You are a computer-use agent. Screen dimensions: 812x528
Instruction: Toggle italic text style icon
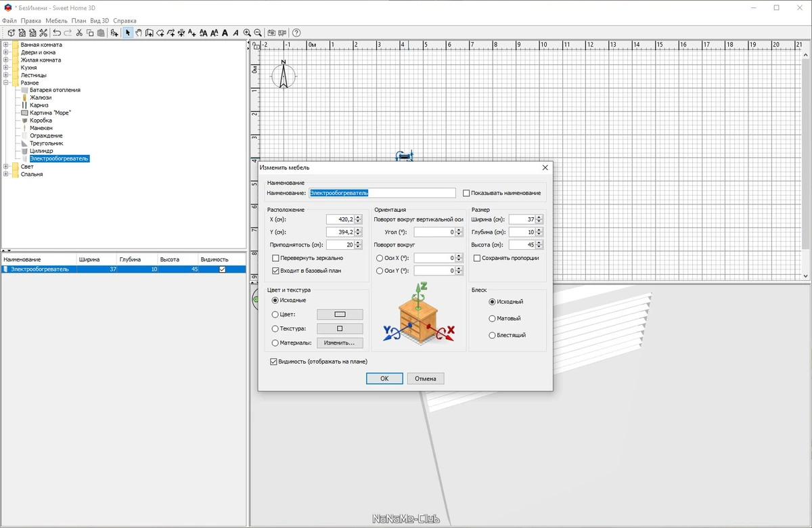tap(235, 32)
